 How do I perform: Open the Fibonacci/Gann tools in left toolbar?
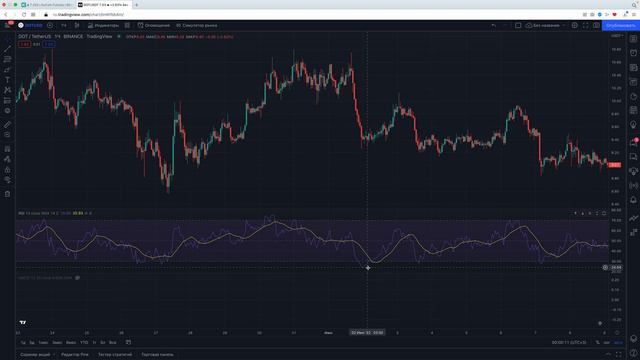click(x=7, y=59)
